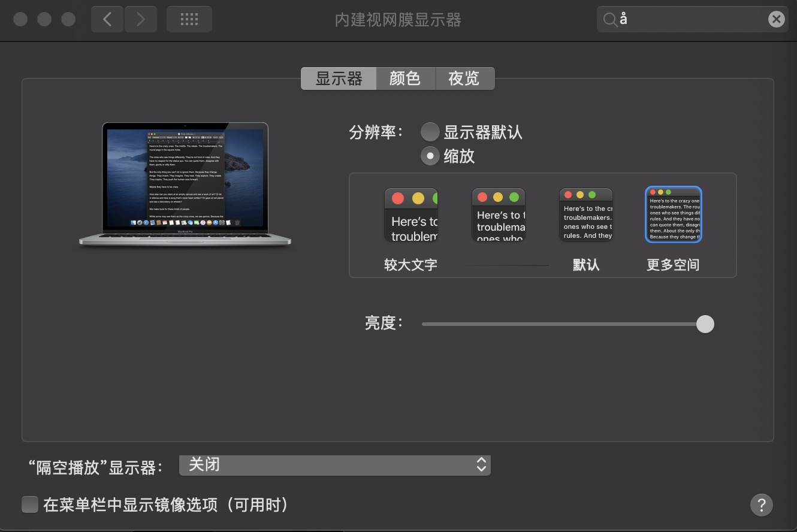Select the 较大文字 resolution thumbnail
The image size is (797, 532).
(x=411, y=215)
